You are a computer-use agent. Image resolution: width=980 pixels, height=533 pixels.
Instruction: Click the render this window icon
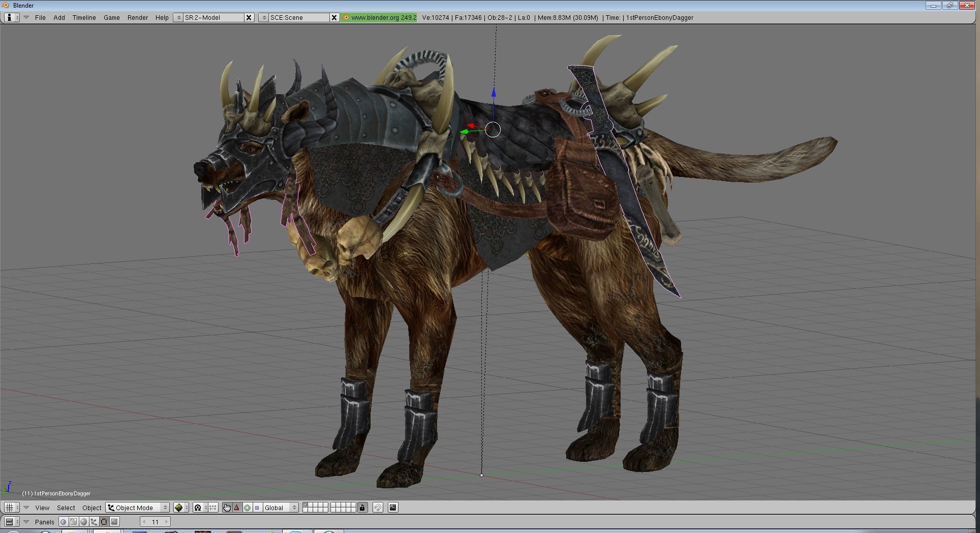[393, 508]
